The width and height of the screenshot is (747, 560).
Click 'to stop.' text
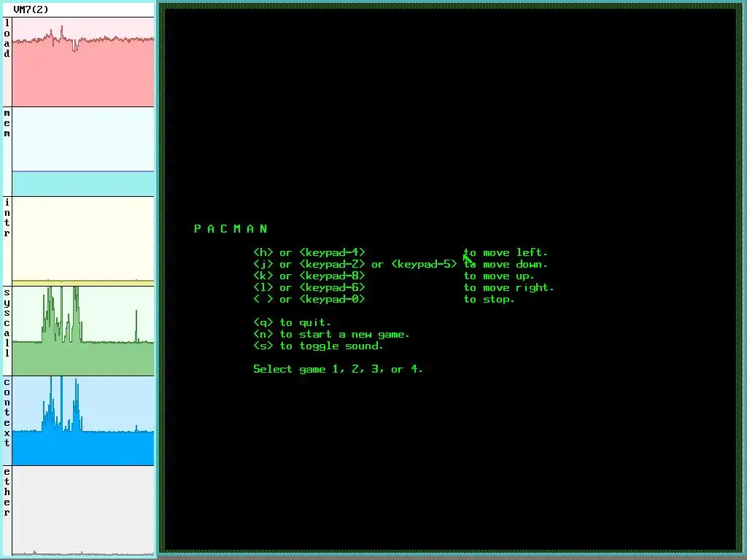[x=489, y=300]
